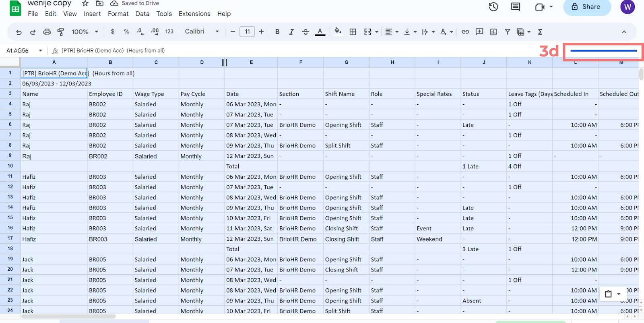Open the Help menu
Viewport: 644px width, 323px height.
[224, 14]
